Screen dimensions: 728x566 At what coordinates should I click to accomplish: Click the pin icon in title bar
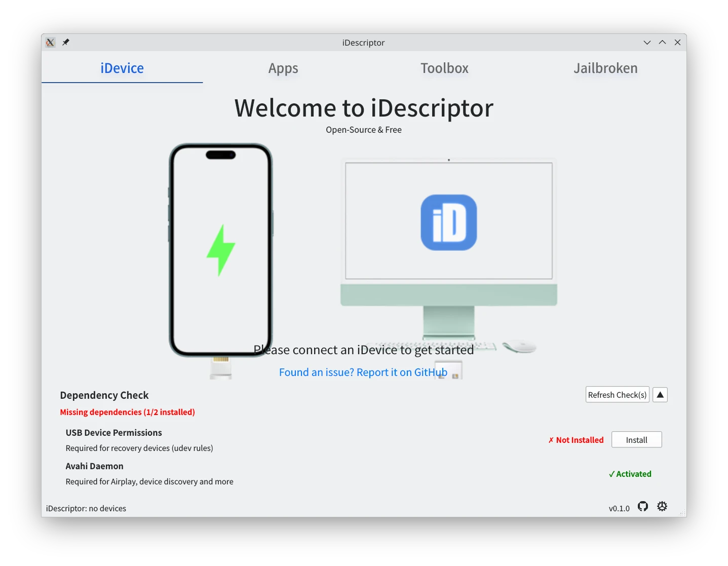click(x=66, y=43)
